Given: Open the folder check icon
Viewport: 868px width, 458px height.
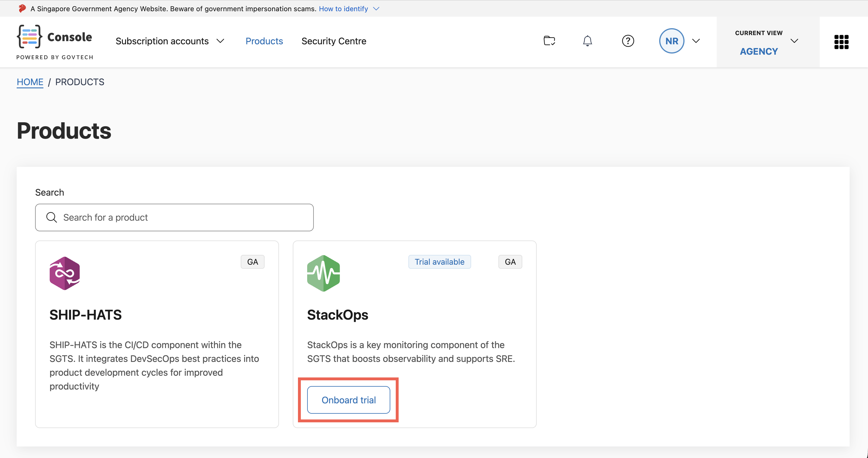Looking at the screenshot, I should tap(549, 41).
